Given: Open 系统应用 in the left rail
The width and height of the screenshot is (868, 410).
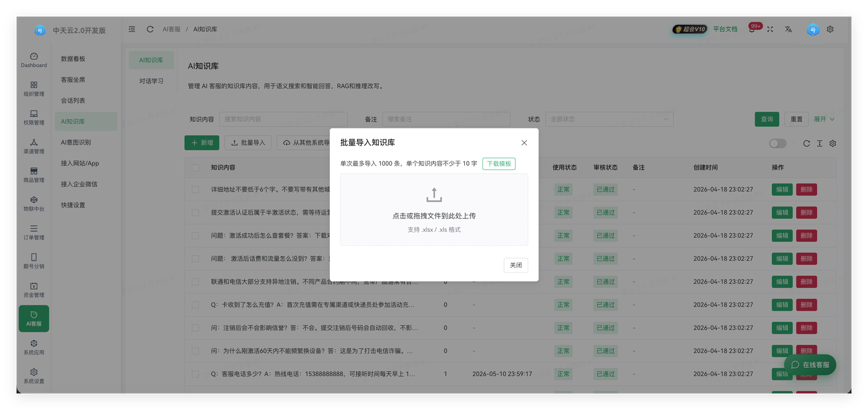Looking at the screenshot, I should coord(33,347).
